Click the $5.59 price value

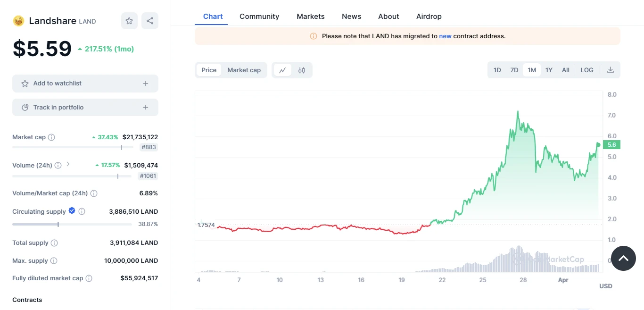(x=42, y=49)
